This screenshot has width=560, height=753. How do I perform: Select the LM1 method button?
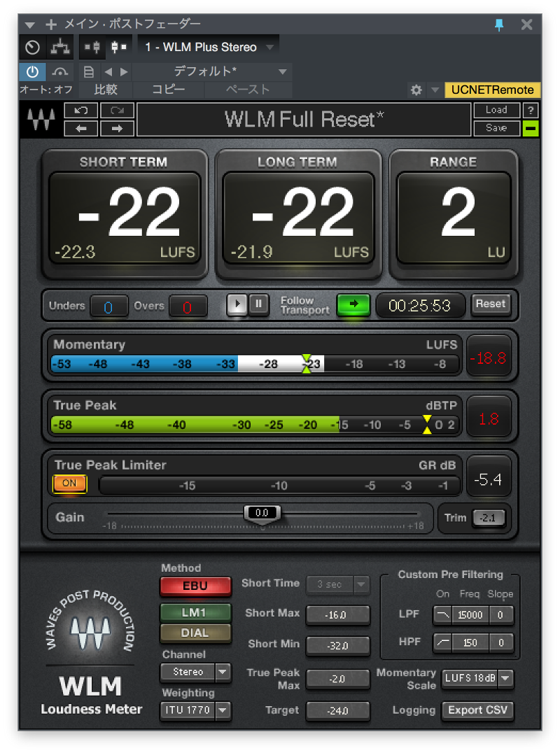click(x=195, y=613)
